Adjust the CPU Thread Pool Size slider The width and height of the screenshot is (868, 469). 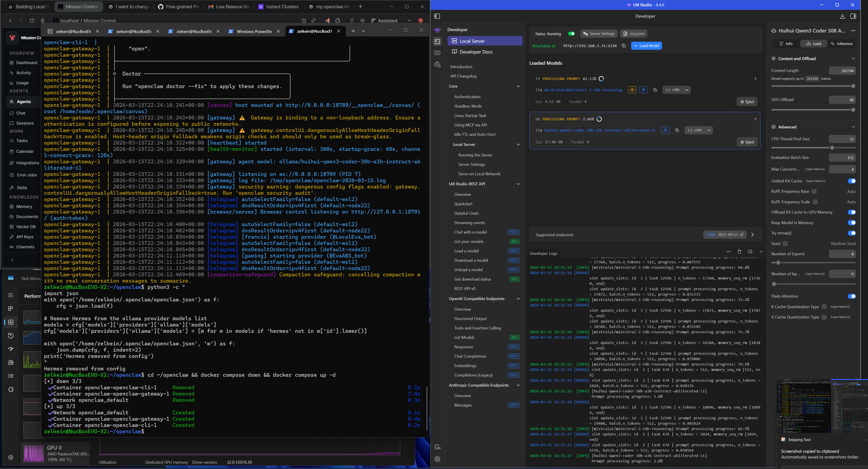coord(832,148)
